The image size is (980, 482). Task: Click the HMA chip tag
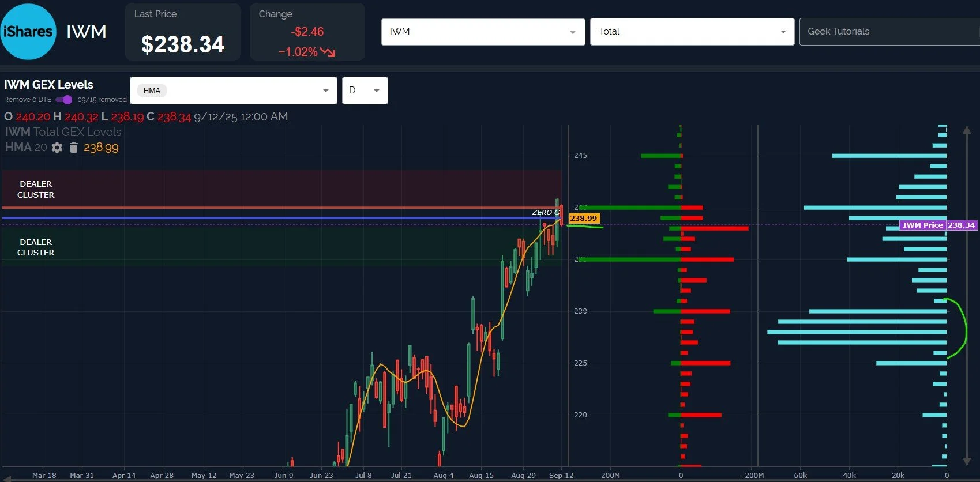(x=152, y=91)
